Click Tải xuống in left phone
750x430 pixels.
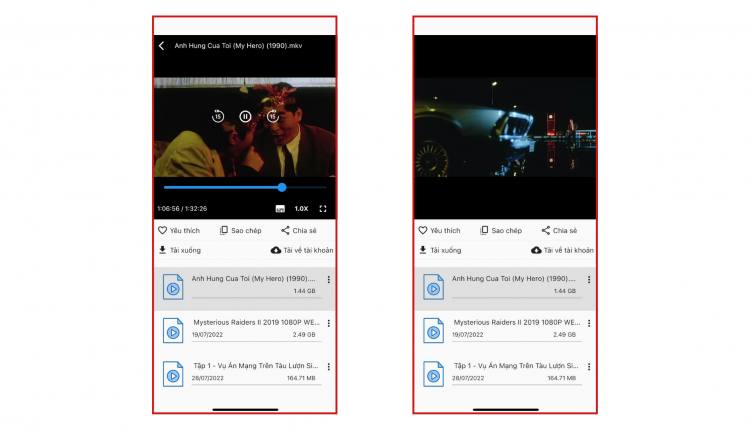point(179,250)
